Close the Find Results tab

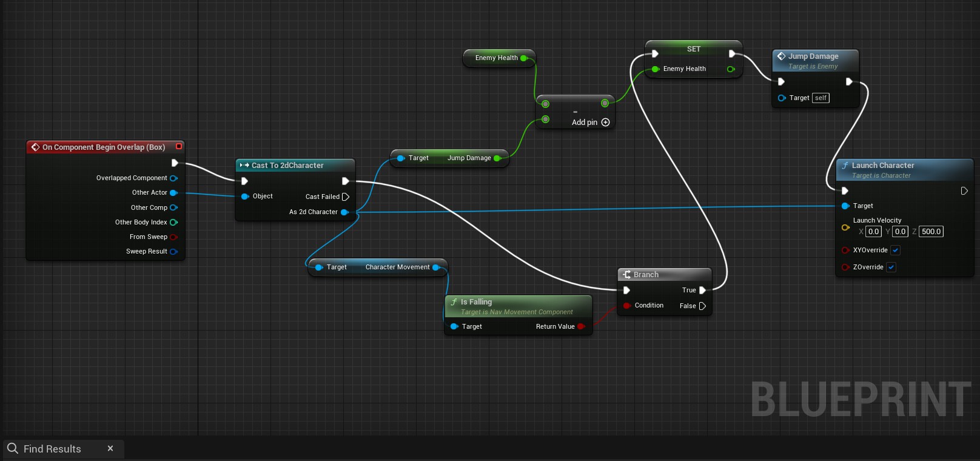110,449
